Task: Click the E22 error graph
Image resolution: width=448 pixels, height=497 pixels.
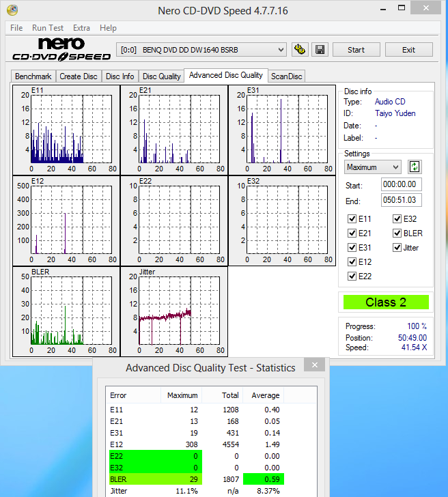Action: tap(174, 221)
